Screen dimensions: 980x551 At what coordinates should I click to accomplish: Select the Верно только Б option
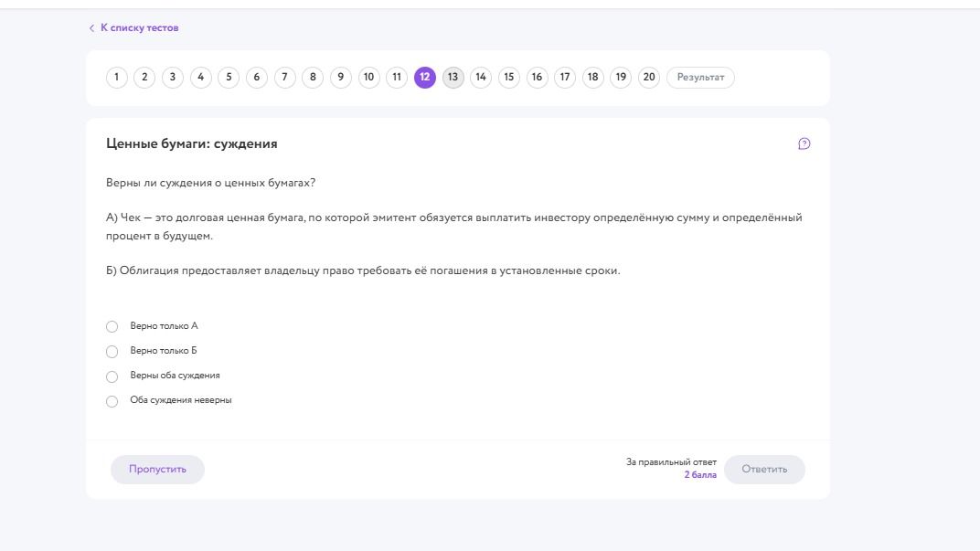pos(112,352)
